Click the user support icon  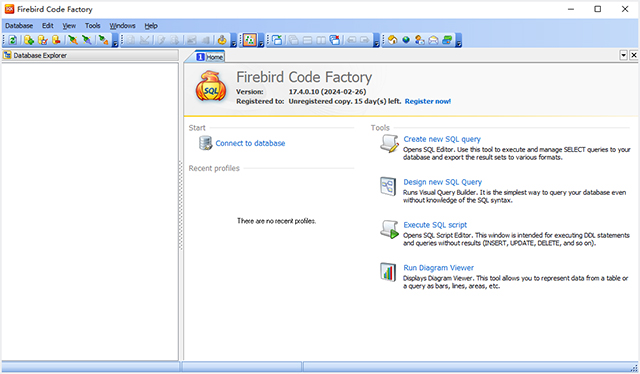pyautogui.click(x=420, y=40)
